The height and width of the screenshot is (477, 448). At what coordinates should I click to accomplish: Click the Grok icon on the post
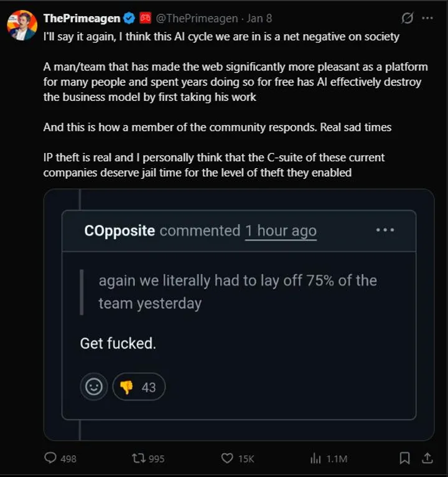tap(408, 19)
